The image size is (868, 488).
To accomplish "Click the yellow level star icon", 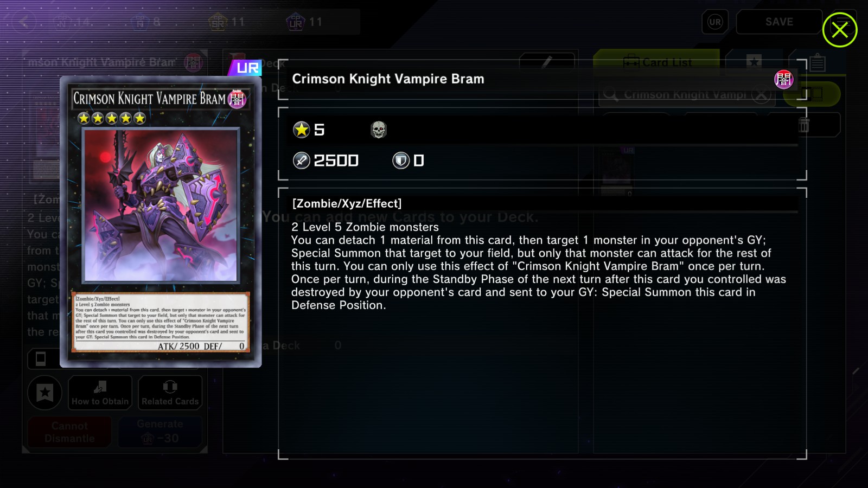I will point(301,130).
